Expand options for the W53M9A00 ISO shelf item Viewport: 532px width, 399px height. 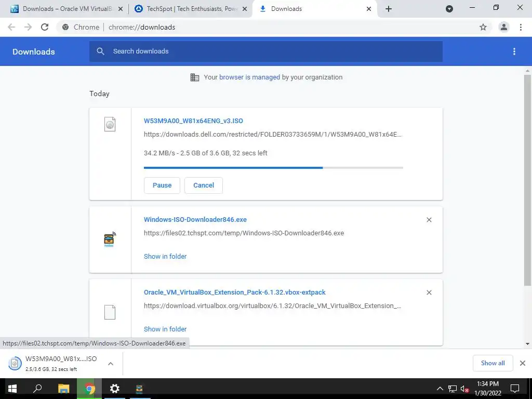coord(111,364)
